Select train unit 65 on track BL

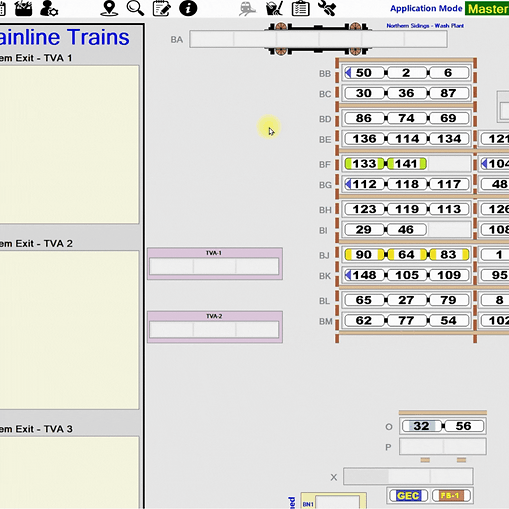click(364, 300)
